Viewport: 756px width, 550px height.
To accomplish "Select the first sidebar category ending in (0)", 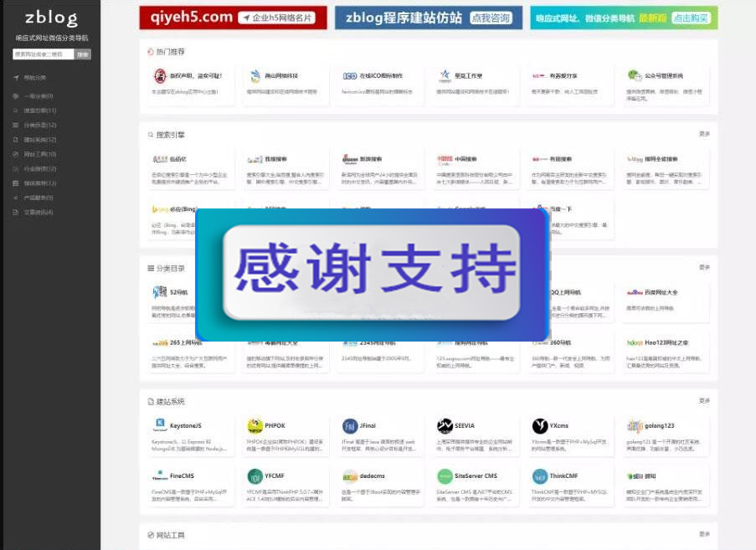I will (39, 96).
